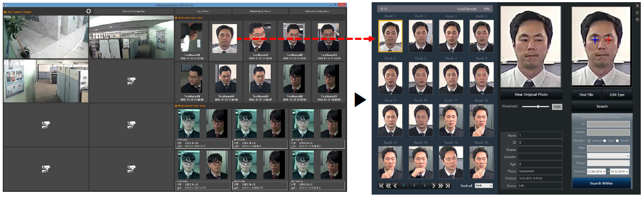Open the Database Configuration tab
Viewport: 644px width, 199px height.
click(317, 11)
